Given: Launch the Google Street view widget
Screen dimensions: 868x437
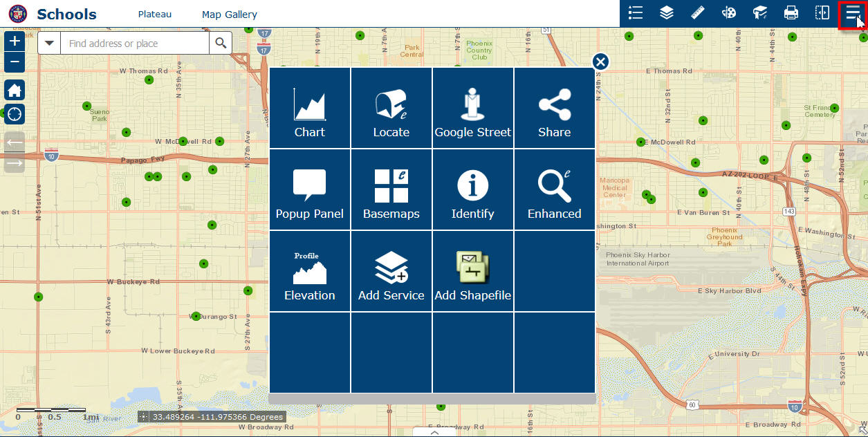Looking at the screenshot, I should 472,108.
